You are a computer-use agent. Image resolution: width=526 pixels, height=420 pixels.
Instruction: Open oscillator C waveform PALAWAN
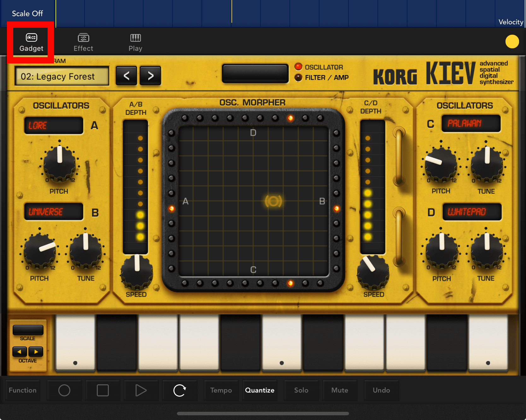pos(471,123)
